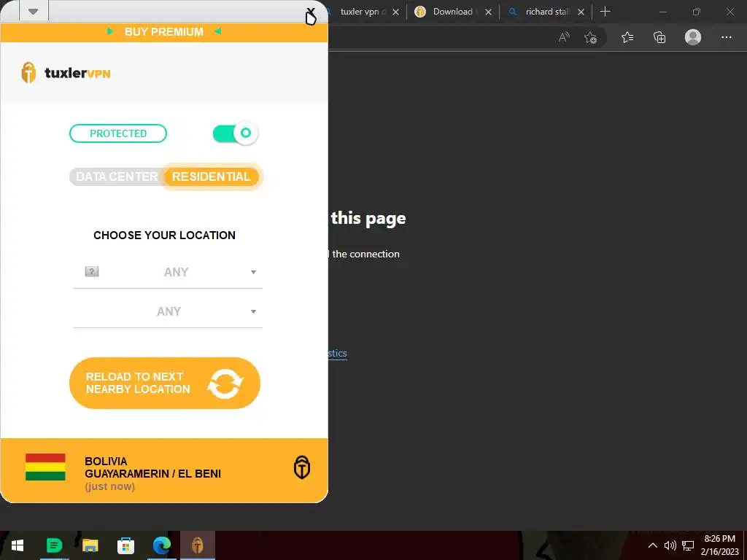The width and height of the screenshot is (747, 560).
Task: Open the country ANY dropdown
Action: tap(168, 272)
